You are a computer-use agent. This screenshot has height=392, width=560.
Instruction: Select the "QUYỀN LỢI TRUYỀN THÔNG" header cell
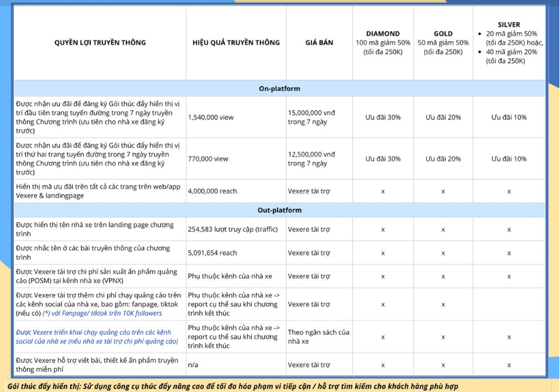[100, 43]
